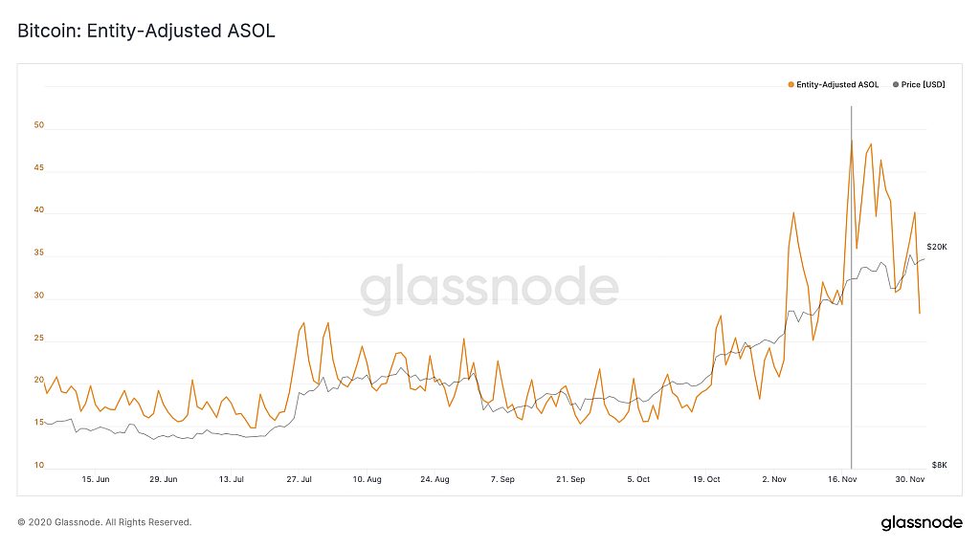Click the $20K price axis label
This screenshot has width=980, height=548.
click(x=937, y=247)
